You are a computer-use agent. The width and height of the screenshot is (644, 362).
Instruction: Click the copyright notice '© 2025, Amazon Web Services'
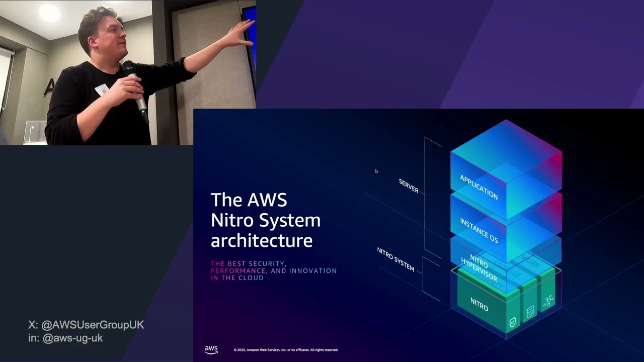point(286,350)
